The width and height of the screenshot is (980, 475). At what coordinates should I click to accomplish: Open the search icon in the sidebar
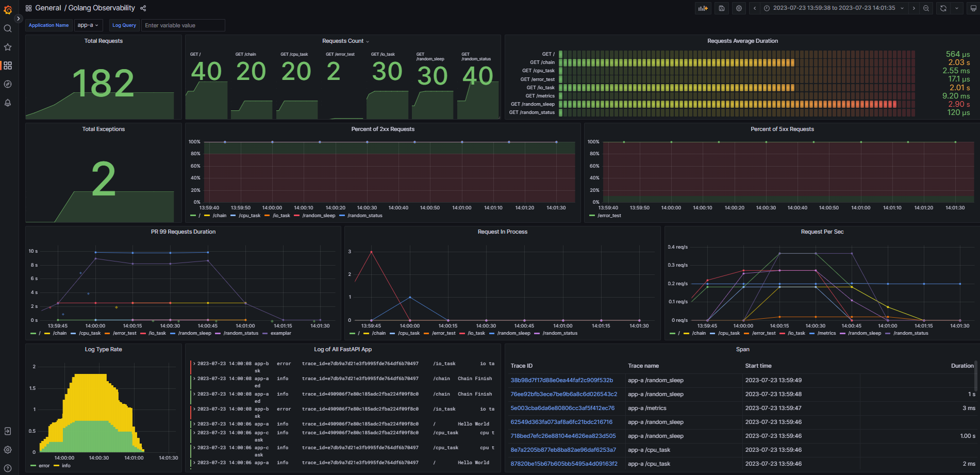click(8, 28)
